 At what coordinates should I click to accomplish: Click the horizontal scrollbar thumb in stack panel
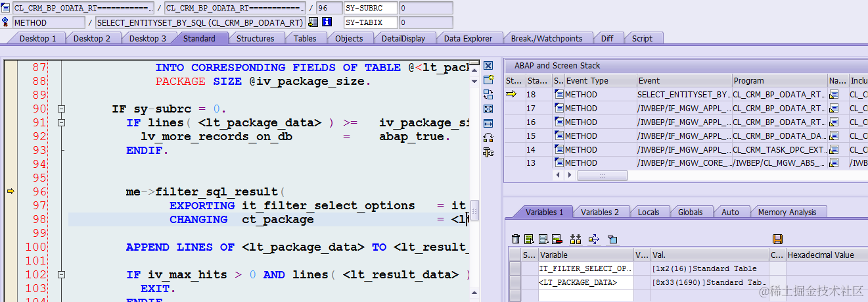point(602,176)
